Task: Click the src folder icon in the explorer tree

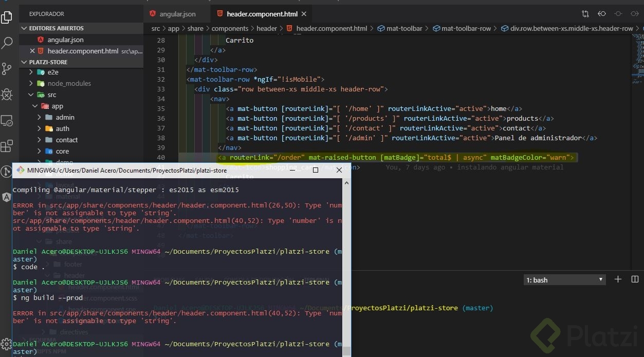Action: click(x=41, y=95)
